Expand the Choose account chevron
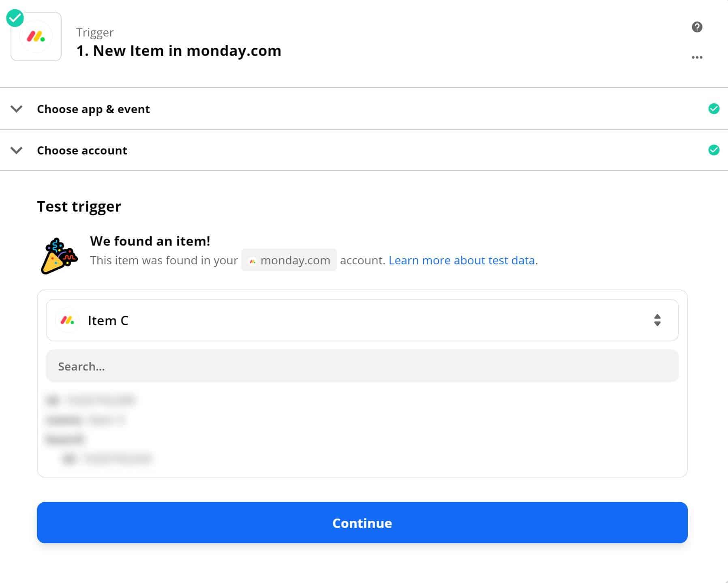Screen dimensions: 728x583 click(x=16, y=150)
